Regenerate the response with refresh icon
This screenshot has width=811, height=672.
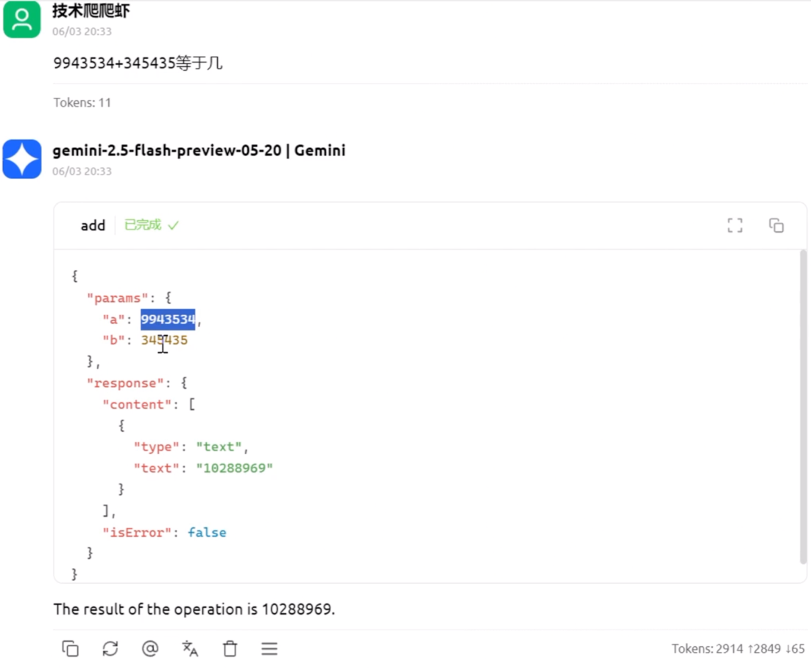[x=110, y=648]
